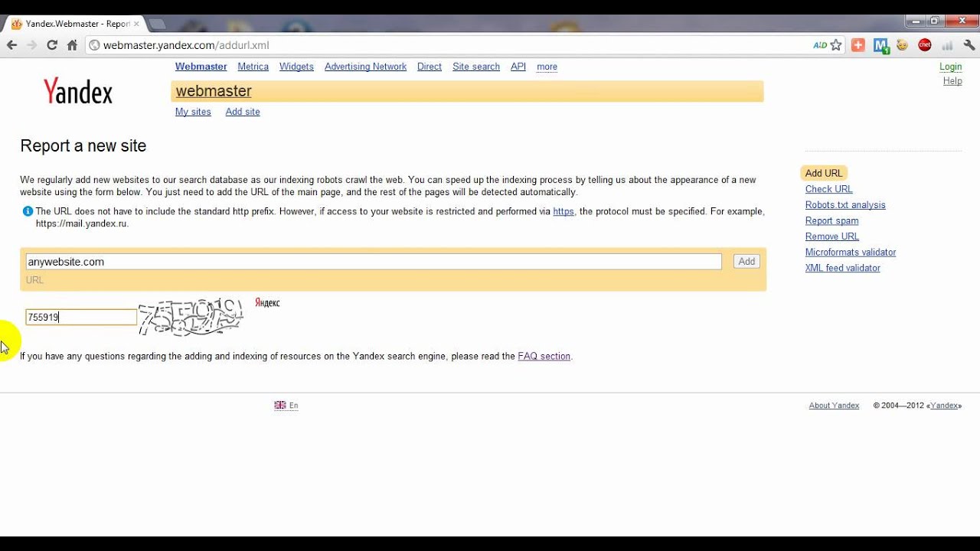
Task: Click the Add button next to URL
Action: [746, 262]
